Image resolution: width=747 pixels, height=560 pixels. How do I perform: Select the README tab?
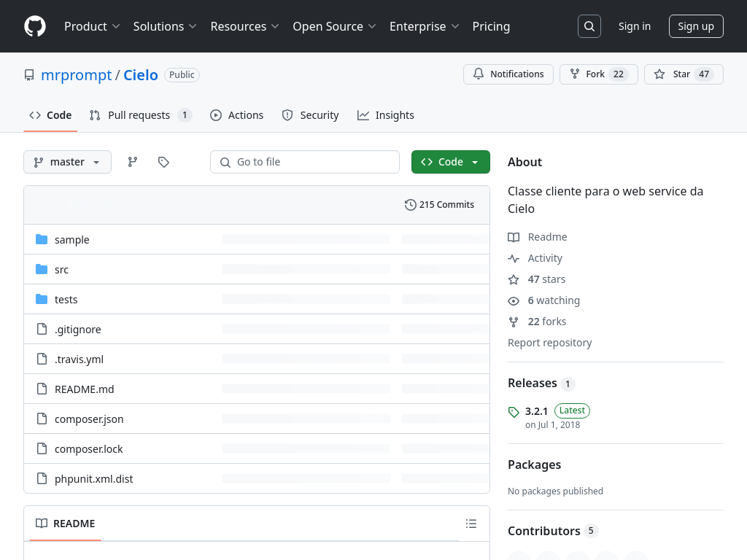(65, 524)
